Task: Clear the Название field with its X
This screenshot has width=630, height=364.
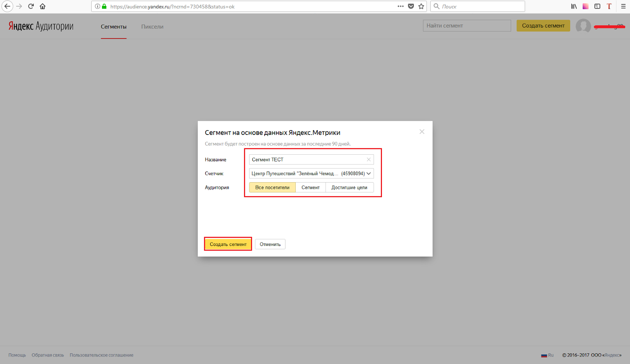Action: 369,159
